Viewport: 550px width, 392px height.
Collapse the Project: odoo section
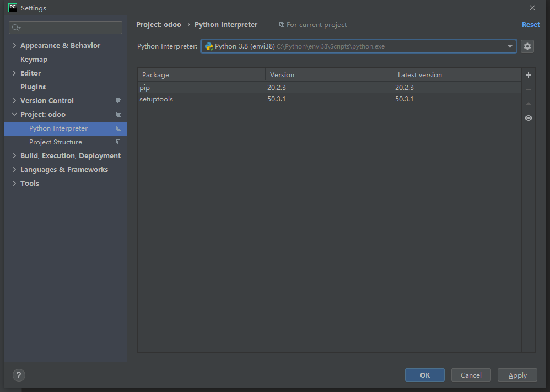click(14, 114)
